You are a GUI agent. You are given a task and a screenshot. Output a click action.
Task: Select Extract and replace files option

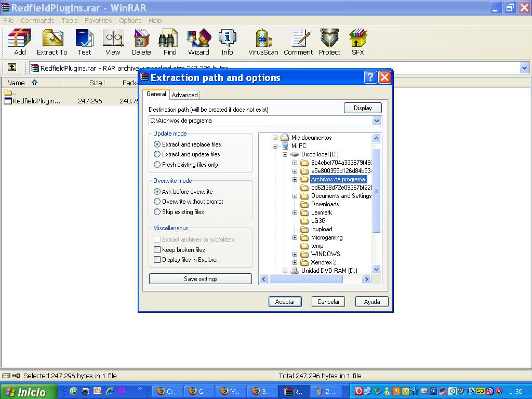click(x=187, y=144)
